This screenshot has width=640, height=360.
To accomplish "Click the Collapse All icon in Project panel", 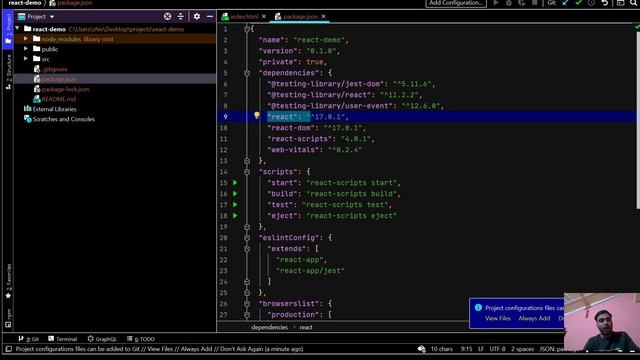I will (x=180, y=16).
